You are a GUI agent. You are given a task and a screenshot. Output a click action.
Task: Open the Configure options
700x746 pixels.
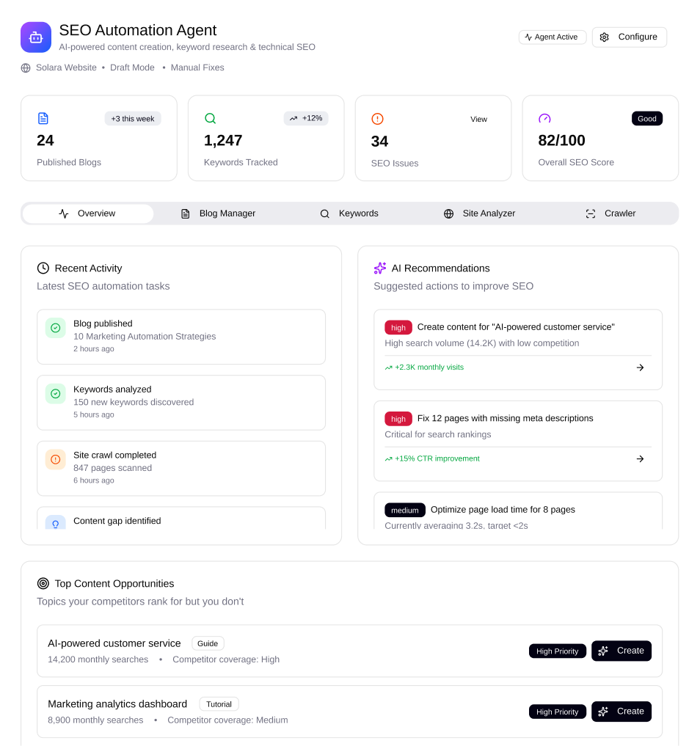point(629,37)
